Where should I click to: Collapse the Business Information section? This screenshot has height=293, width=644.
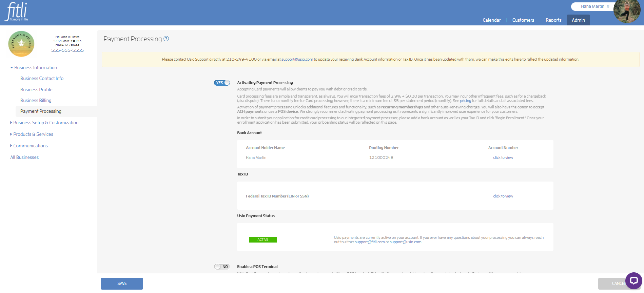point(34,67)
